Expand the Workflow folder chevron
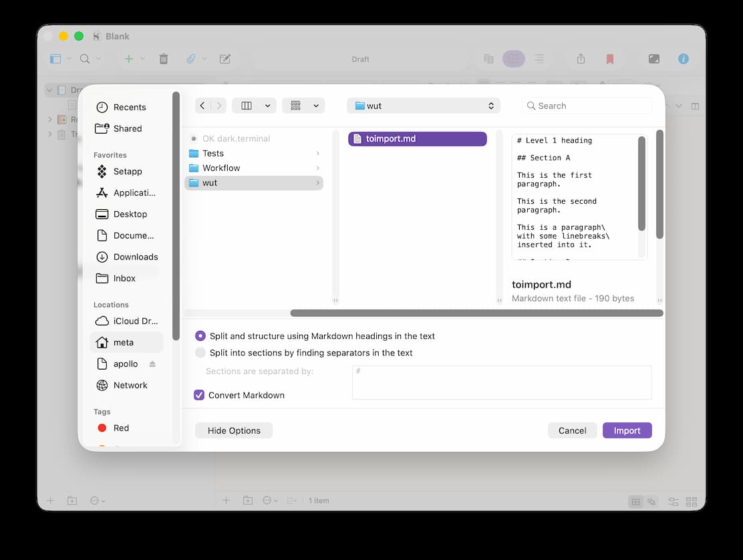This screenshot has height=560, width=743. [x=317, y=168]
